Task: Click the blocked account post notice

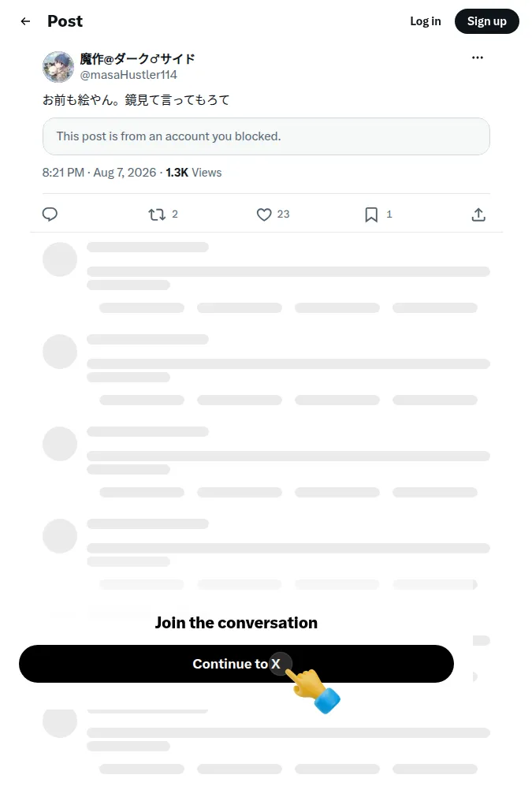Action: (x=266, y=136)
